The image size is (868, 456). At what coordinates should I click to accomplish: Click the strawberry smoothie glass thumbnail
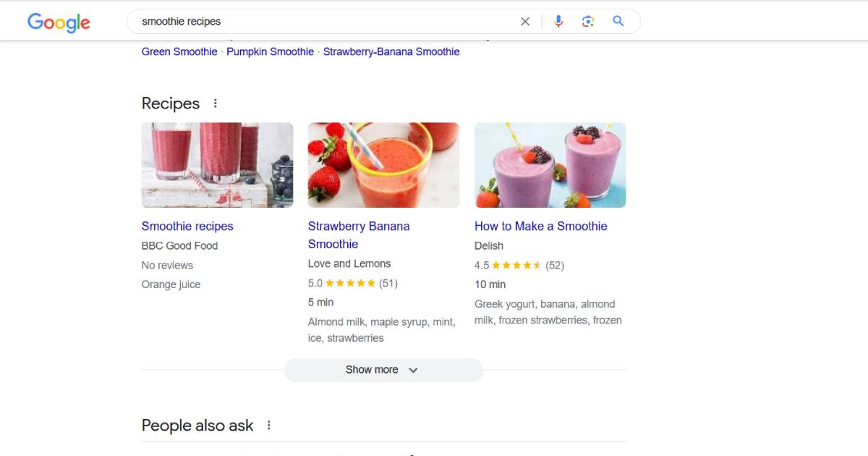coord(384,165)
